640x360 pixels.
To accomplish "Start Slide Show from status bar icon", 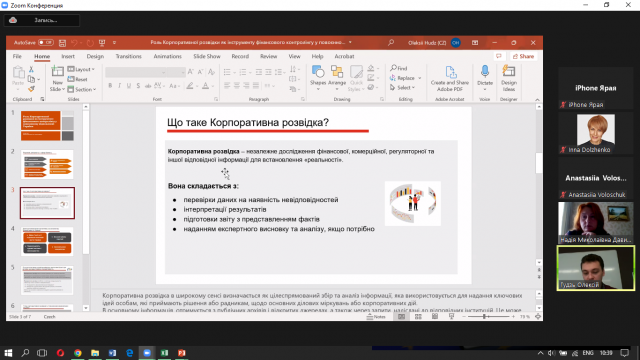I will tap(451, 317).
